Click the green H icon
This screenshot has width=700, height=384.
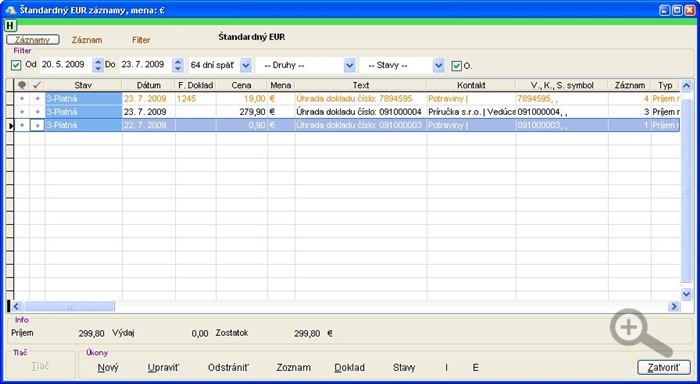10,26
